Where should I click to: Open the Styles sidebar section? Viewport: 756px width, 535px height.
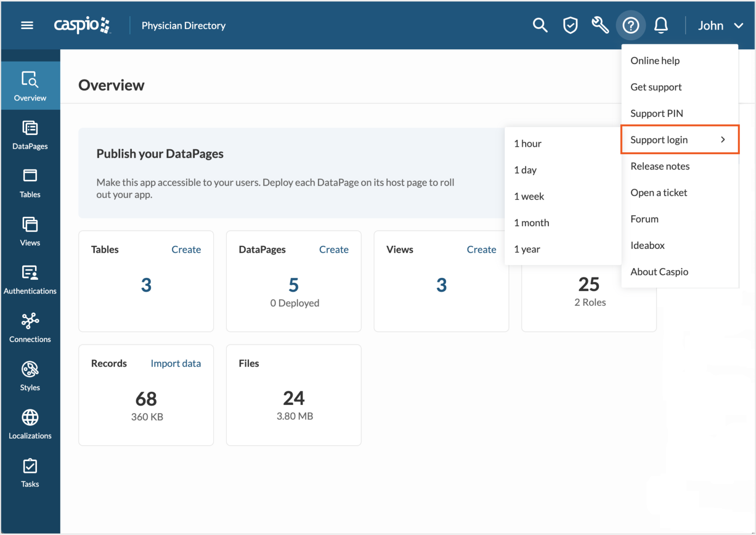pyautogui.click(x=30, y=376)
